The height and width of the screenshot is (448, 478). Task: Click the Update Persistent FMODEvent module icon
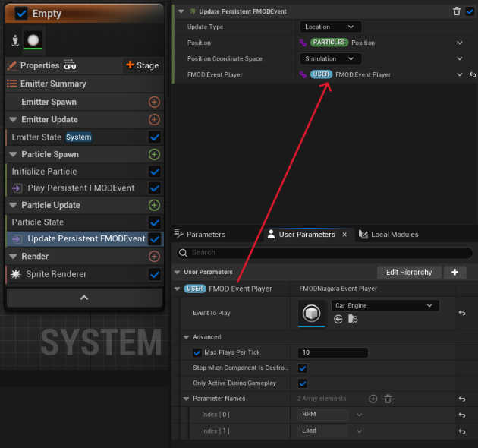(x=17, y=239)
